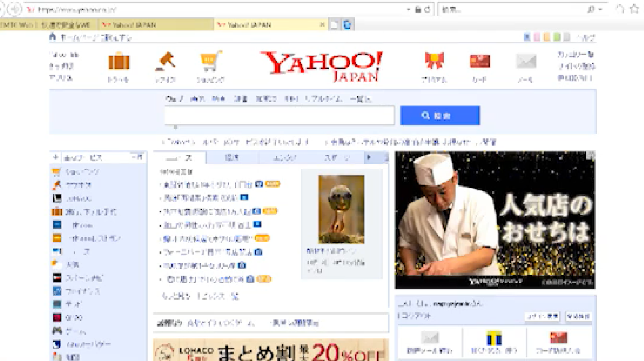Click the magnifier icon in the browser search box
This screenshot has height=361, width=644.
591,9
